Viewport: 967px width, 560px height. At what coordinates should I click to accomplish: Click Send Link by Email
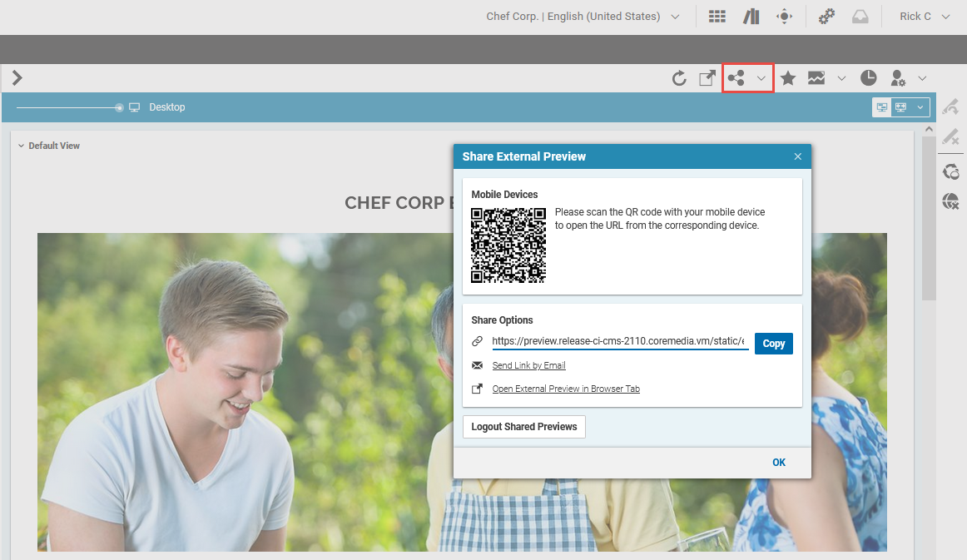pyautogui.click(x=528, y=365)
